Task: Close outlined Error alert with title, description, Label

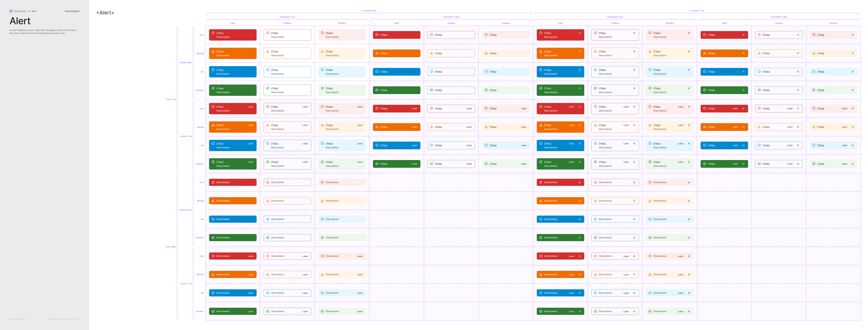Action: click(634, 107)
